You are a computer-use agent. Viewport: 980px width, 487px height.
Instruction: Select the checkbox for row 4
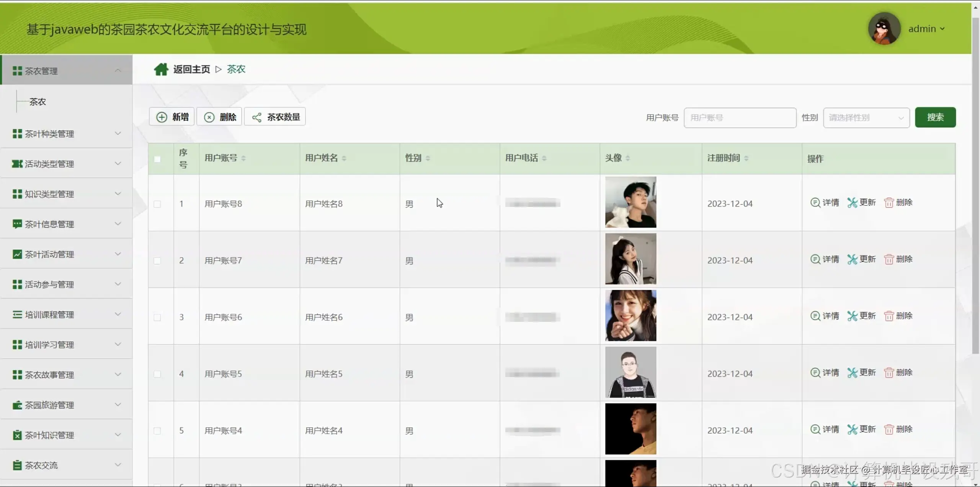click(157, 374)
